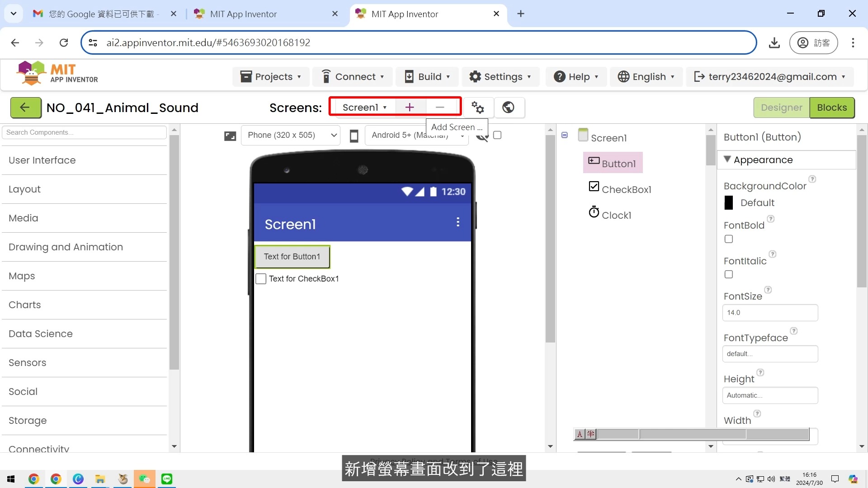Viewport: 868px width, 488px height.
Task: Click the BackgroundColor black swatch
Action: 729,203
